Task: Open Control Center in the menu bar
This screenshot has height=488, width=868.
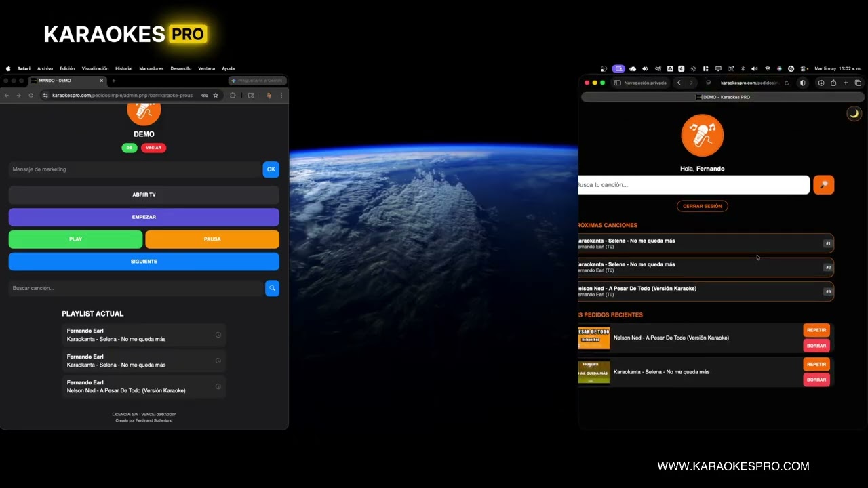Action: click(804, 68)
